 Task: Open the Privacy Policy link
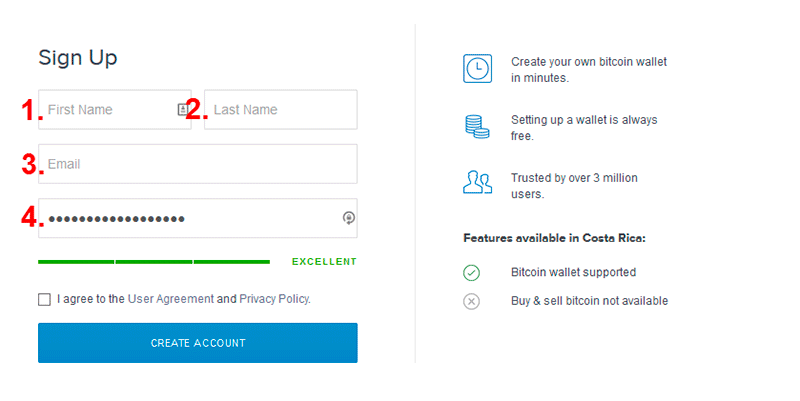click(x=274, y=299)
